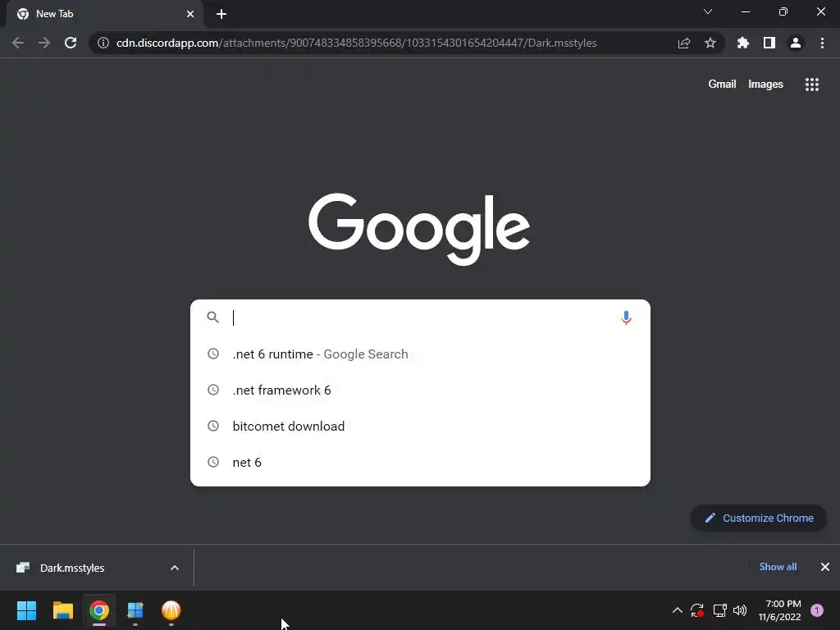Viewport: 840px width, 630px height.
Task: Click the sync status tray icon
Action: tap(697, 610)
